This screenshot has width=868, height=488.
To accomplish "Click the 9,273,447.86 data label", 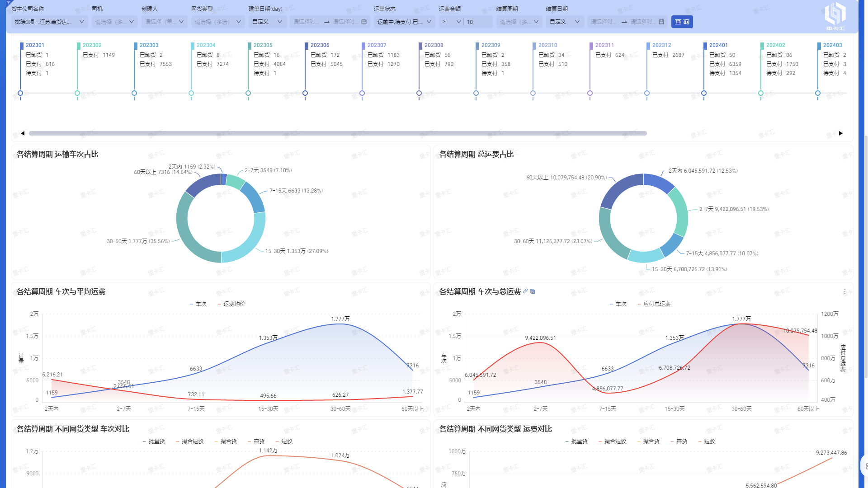I will 831,453.
